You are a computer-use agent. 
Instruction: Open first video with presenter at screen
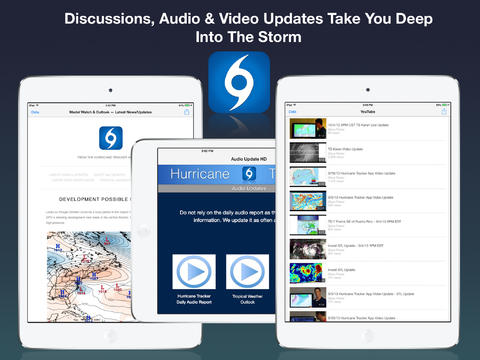coord(308,128)
